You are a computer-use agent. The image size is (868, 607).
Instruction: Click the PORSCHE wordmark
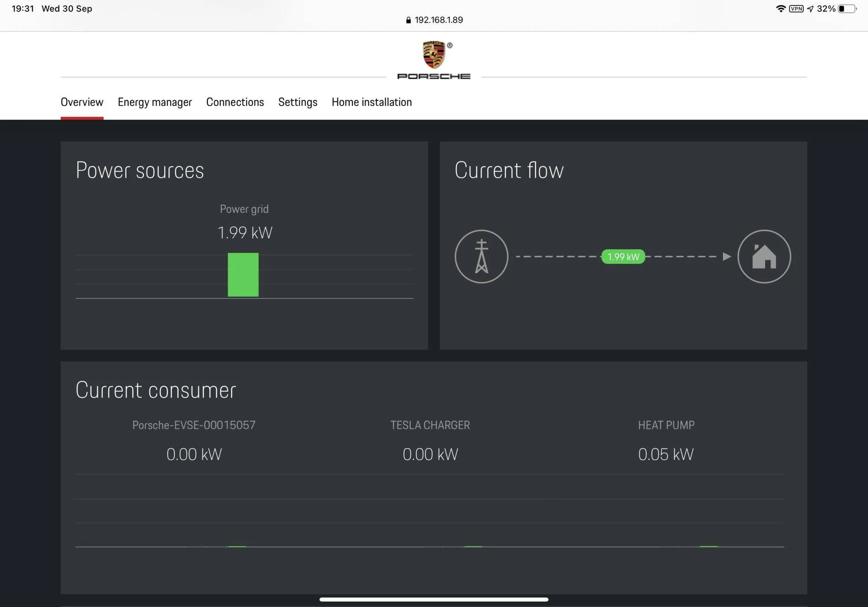point(434,76)
